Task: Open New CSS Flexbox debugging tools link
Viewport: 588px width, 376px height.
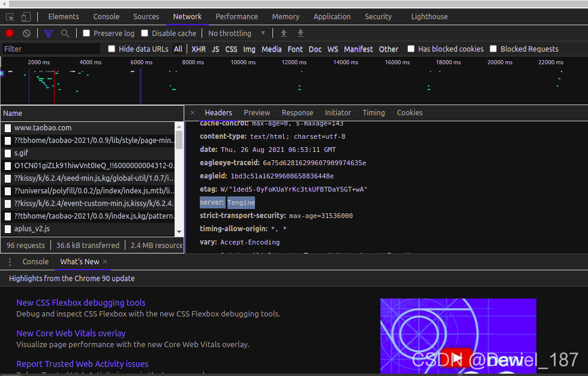Action: (x=80, y=303)
